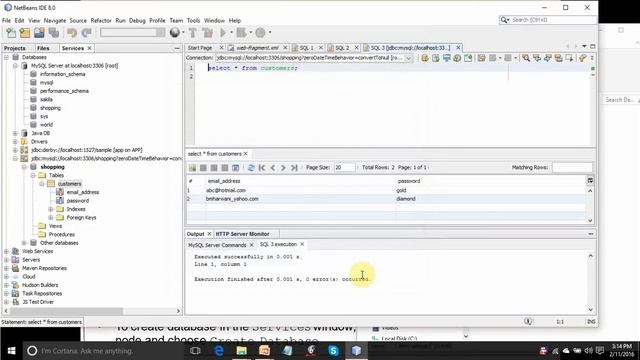Click the Save All toolbar icon
The height and width of the screenshot is (360, 640).
[53, 33]
